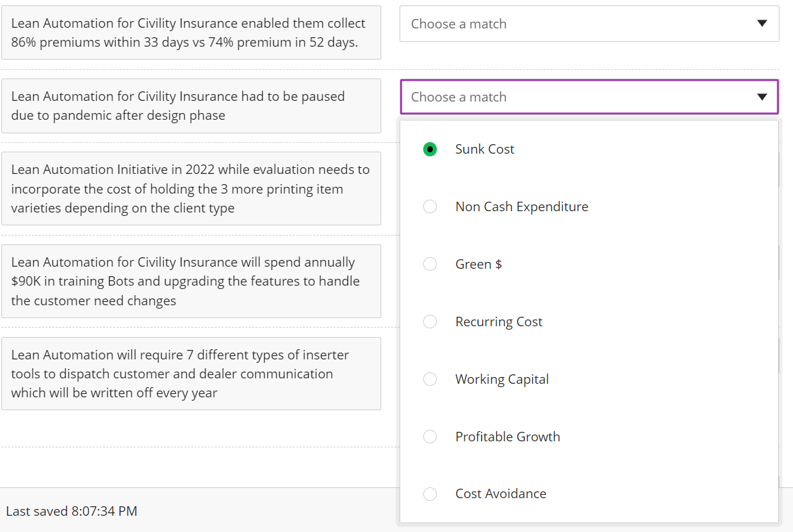Click the Last saved timestamp text
793x532 pixels.
click(72, 511)
